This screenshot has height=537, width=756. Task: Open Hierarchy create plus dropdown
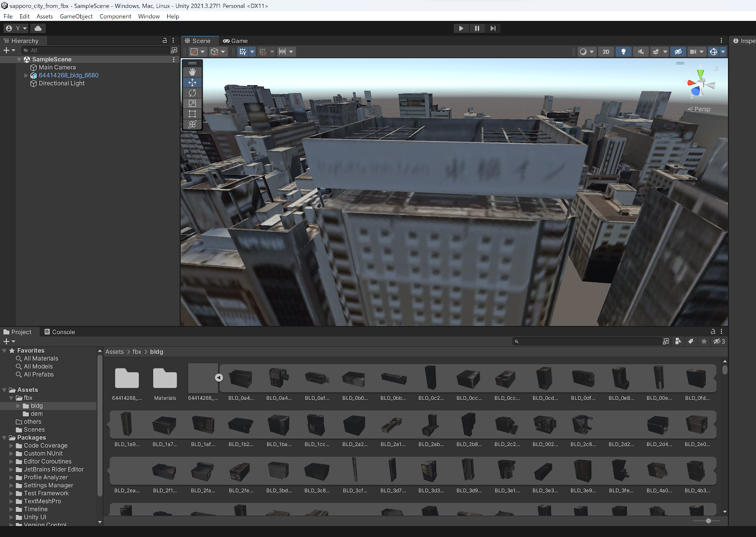click(9, 50)
